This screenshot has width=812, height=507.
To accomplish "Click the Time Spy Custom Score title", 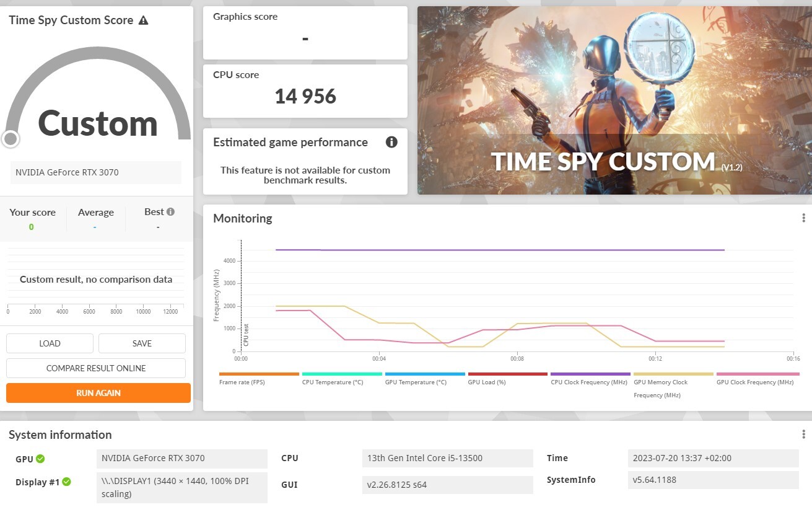I will point(71,20).
